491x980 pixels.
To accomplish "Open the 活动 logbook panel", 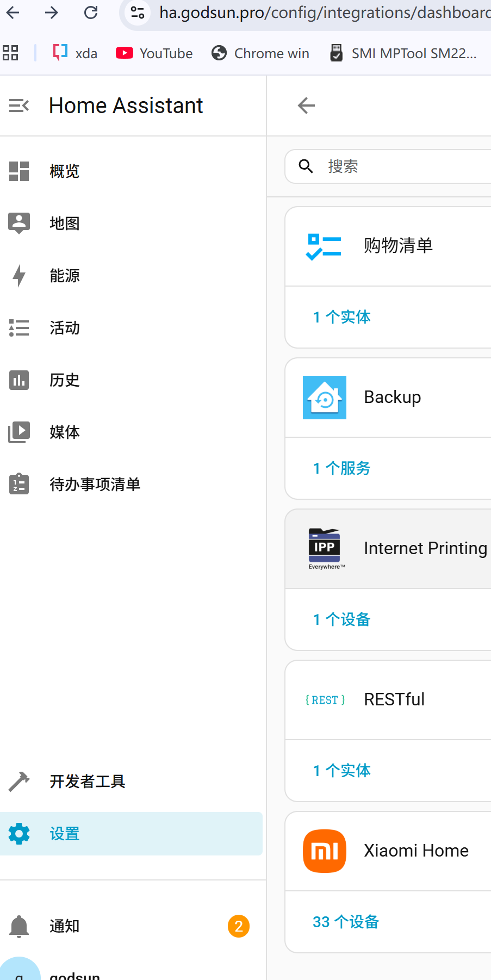I will pyautogui.click(x=64, y=328).
